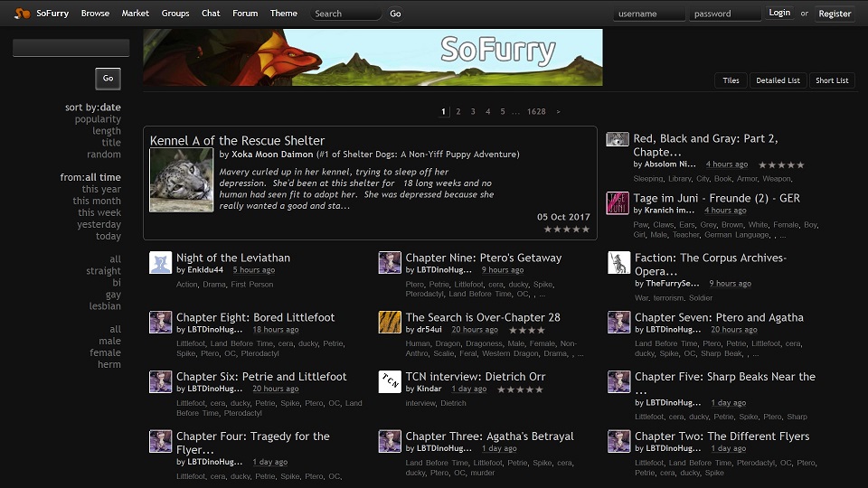Sort by length
Viewport: 868px width, 488px height.
click(x=107, y=130)
